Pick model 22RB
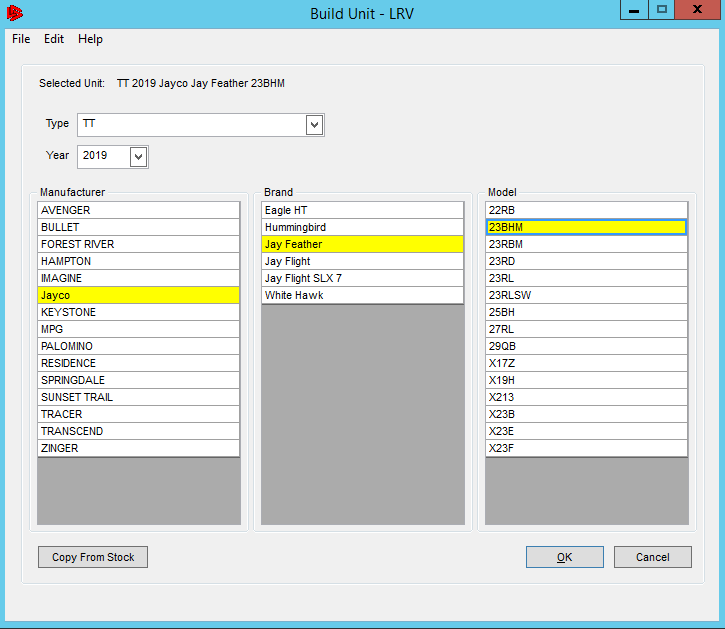 tap(586, 210)
